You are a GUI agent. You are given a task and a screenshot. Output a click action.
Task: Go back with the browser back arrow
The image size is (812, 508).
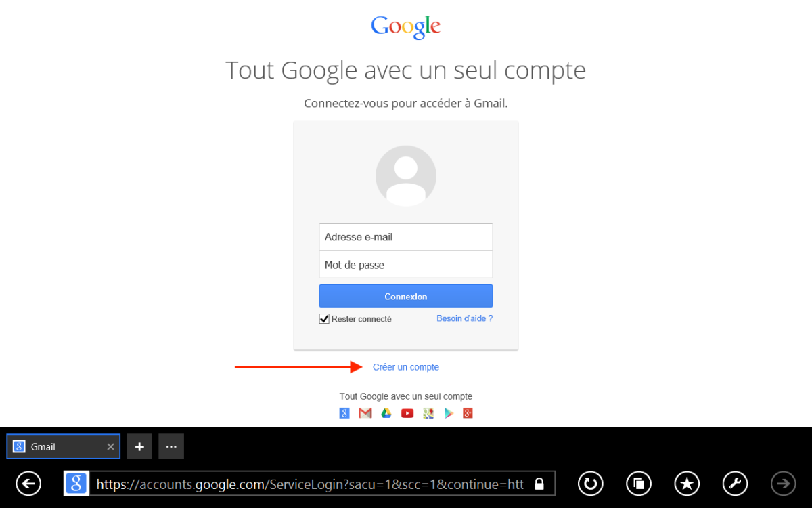click(x=28, y=484)
